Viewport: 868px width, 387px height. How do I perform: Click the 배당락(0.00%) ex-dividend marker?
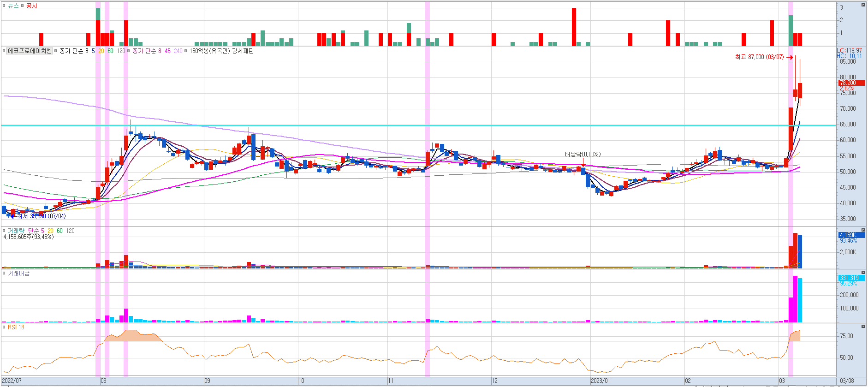pyautogui.click(x=583, y=154)
